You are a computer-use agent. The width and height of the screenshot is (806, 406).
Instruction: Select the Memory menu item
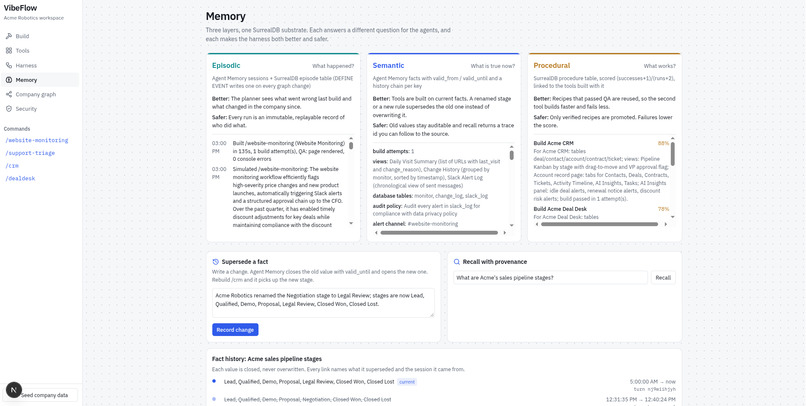coord(40,80)
